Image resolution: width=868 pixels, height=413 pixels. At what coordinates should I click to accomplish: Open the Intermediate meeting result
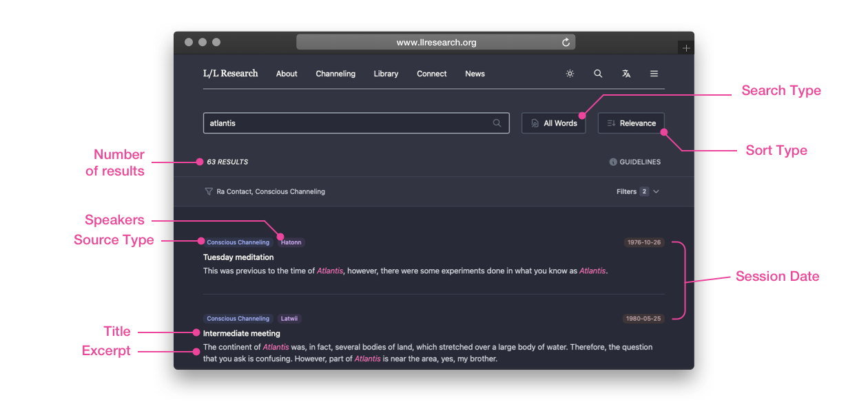pyautogui.click(x=241, y=334)
